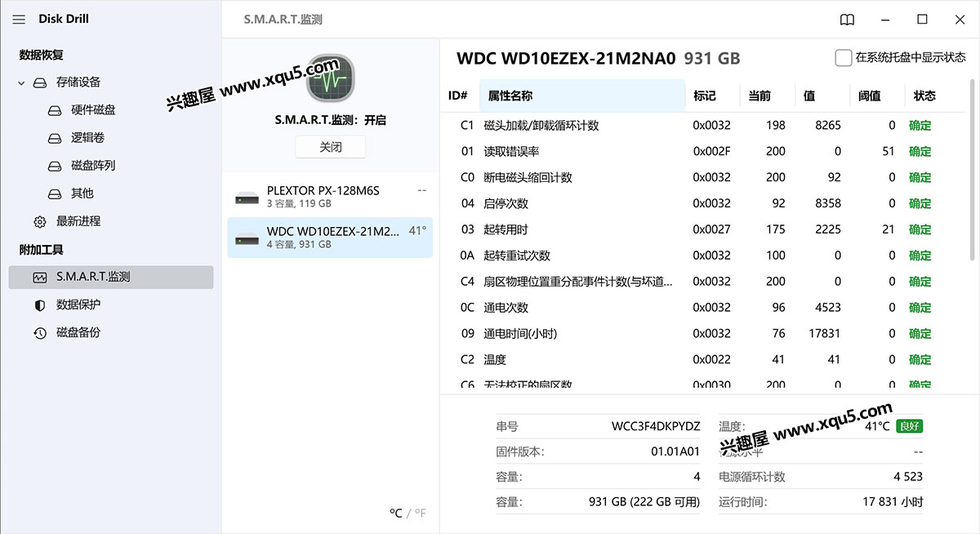This screenshot has height=534, width=980.
Task: Click the 起转用时 attribute row
Action: tap(702, 229)
